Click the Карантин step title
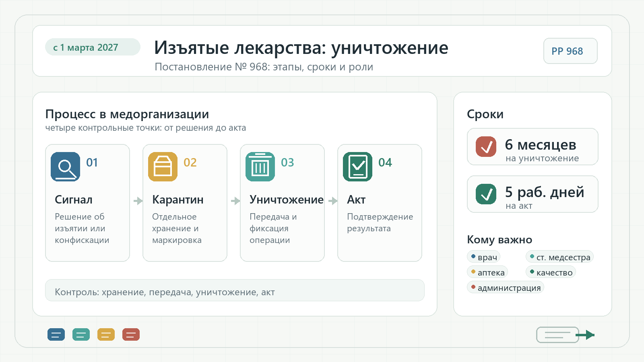This screenshot has width=644, height=362. click(178, 200)
